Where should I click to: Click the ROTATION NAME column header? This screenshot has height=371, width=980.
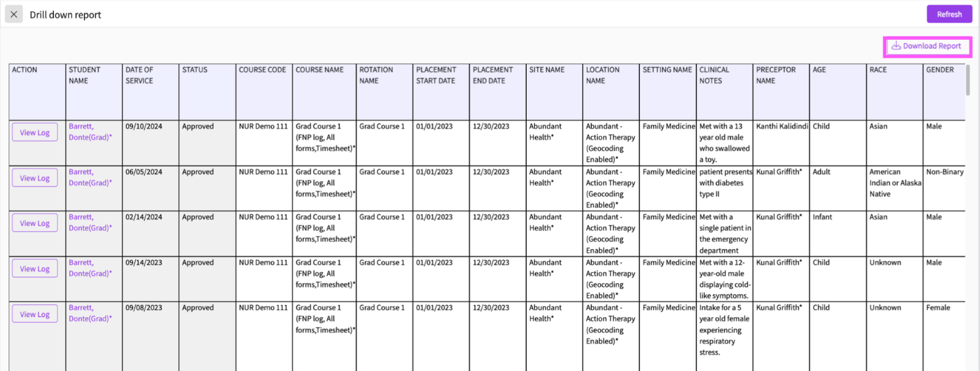coord(385,92)
